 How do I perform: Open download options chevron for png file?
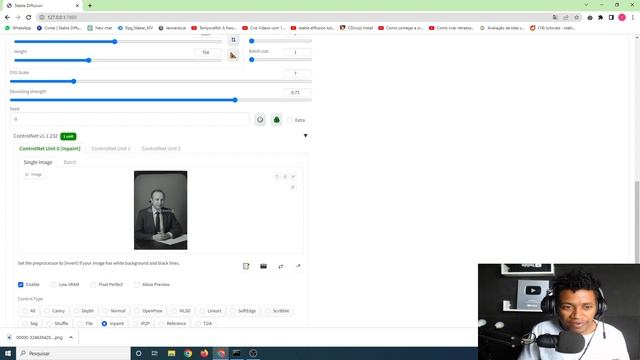tap(71, 338)
